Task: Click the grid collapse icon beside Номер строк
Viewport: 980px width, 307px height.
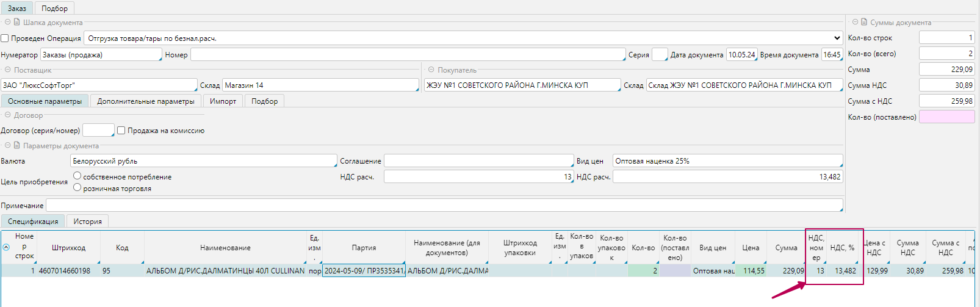Action: (6, 248)
